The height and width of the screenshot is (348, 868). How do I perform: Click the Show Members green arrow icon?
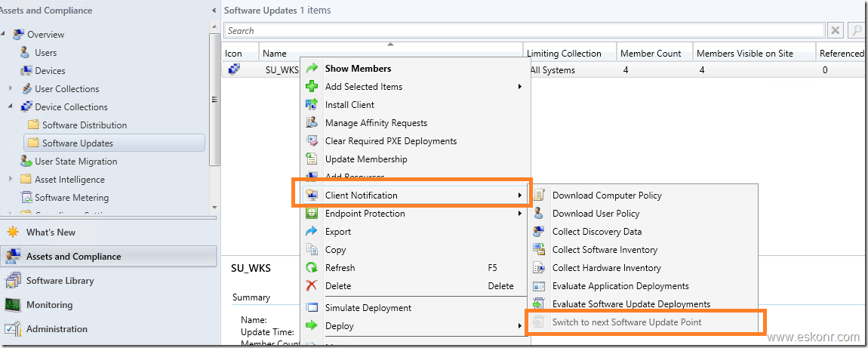click(312, 69)
